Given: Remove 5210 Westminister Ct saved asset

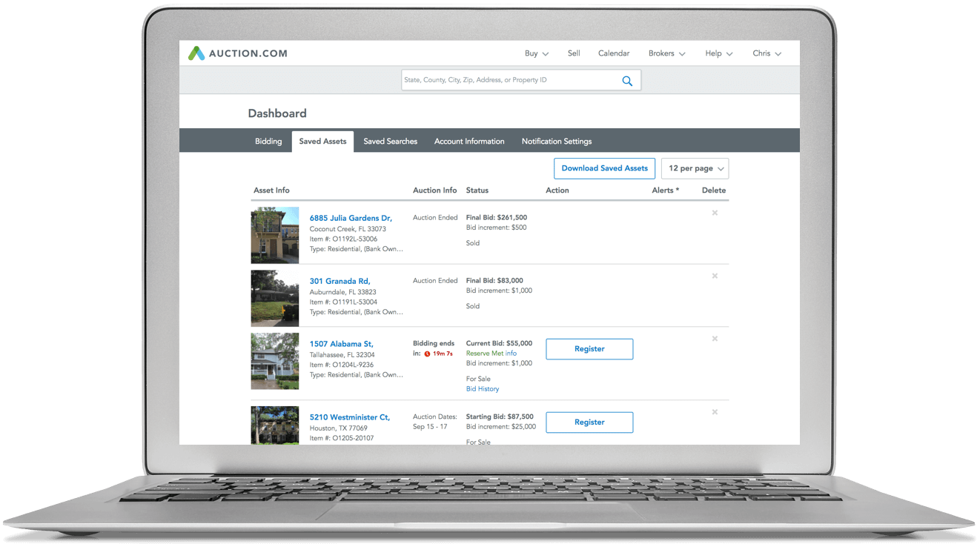Looking at the screenshot, I should point(715,412).
